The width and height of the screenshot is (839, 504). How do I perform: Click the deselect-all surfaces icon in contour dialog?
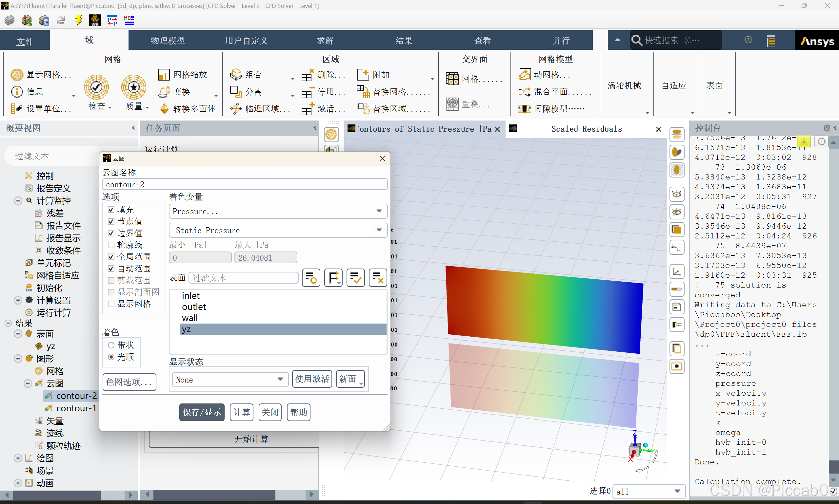(x=378, y=278)
